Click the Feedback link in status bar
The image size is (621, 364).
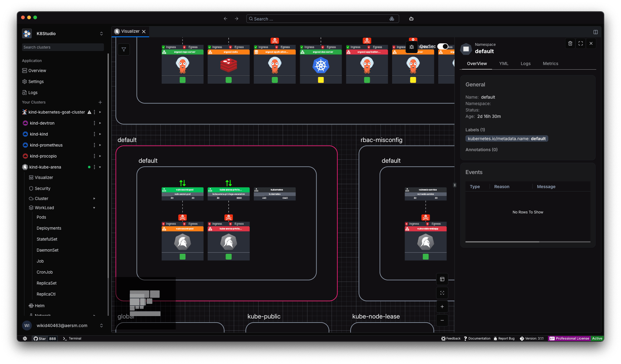pyautogui.click(x=451, y=338)
